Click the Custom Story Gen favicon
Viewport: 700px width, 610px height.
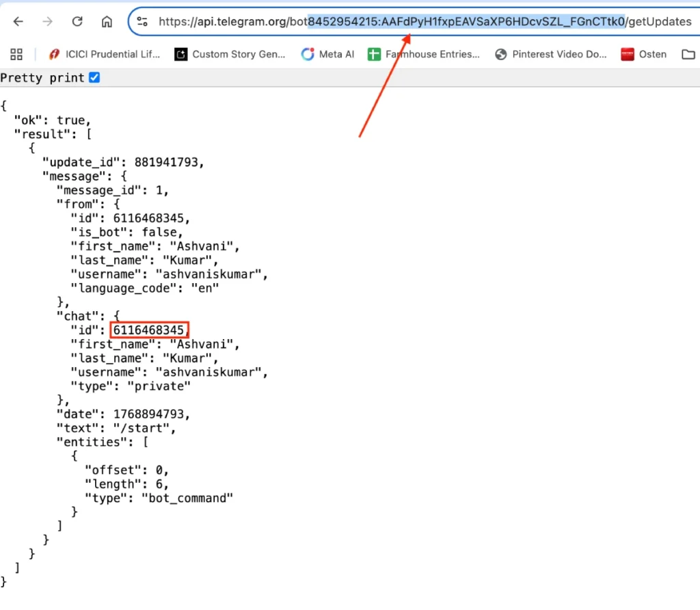click(x=180, y=55)
